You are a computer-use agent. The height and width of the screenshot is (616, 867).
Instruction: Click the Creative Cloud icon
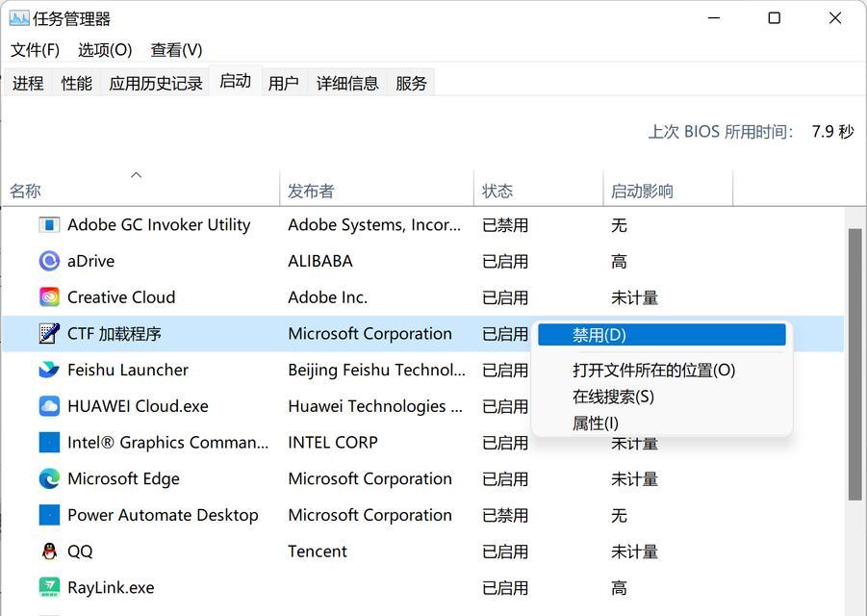coord(49,297)
